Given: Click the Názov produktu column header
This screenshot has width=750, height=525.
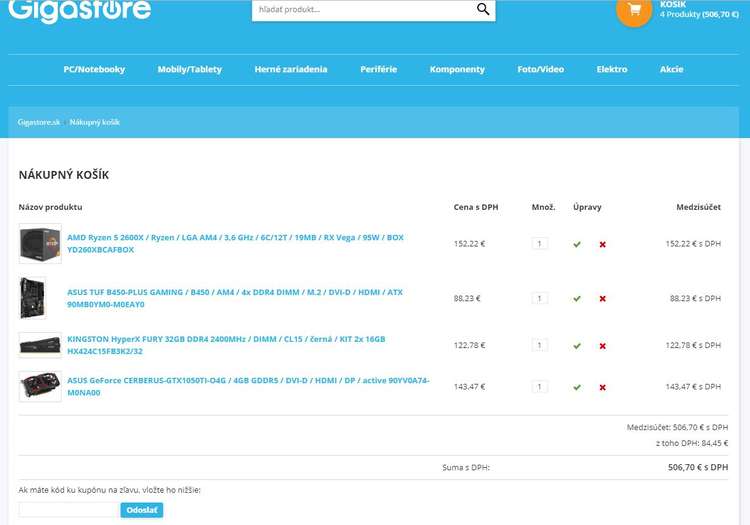Looking at the screenshot, I should click(x=50, y=207).
